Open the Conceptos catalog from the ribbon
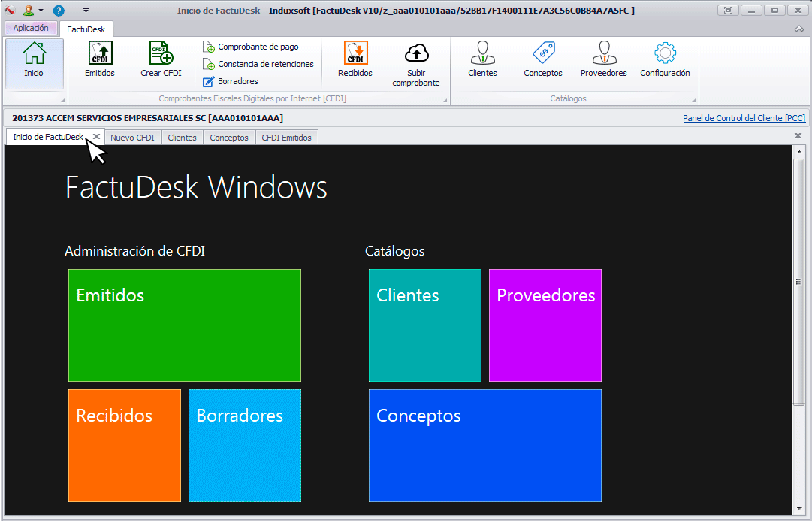 [x=543, y=59]
